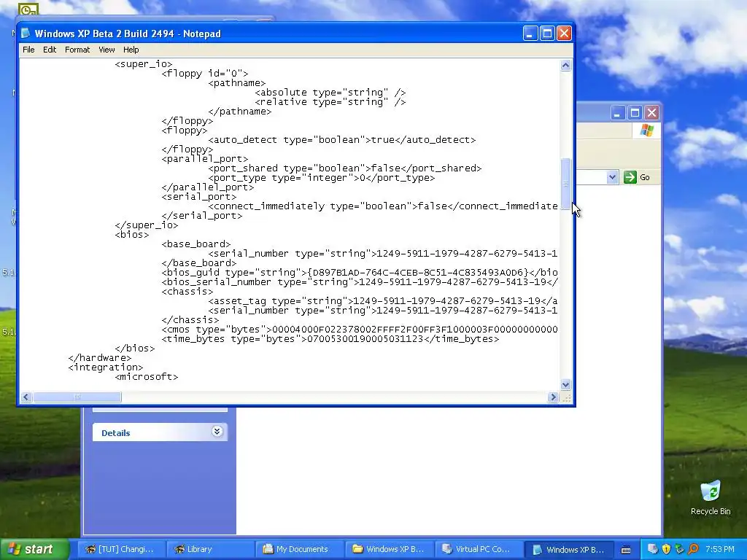This screenshot has width=747, height=560.
Task: Switch to Windows XP B... folder taskbar button
Action: coord(388,549)
